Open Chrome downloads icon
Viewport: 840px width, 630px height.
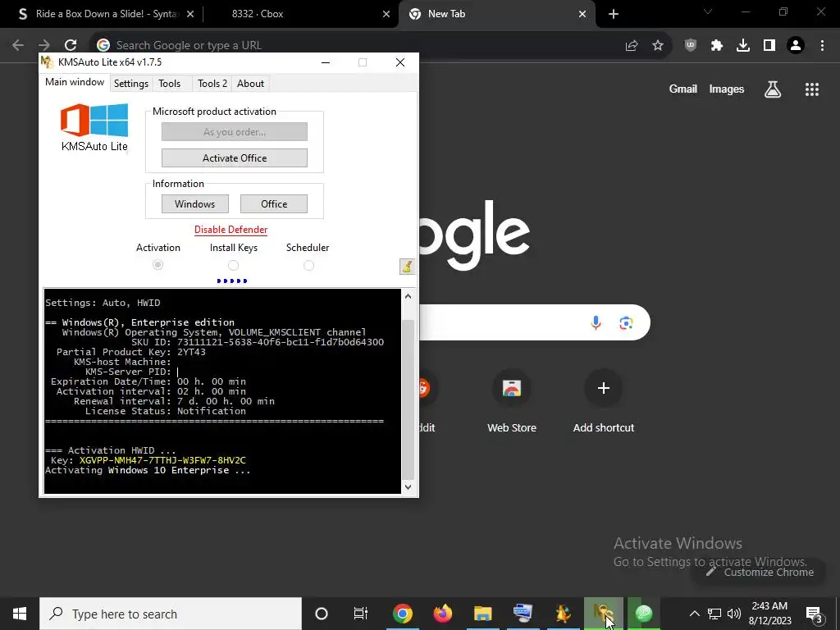[743, 46]
